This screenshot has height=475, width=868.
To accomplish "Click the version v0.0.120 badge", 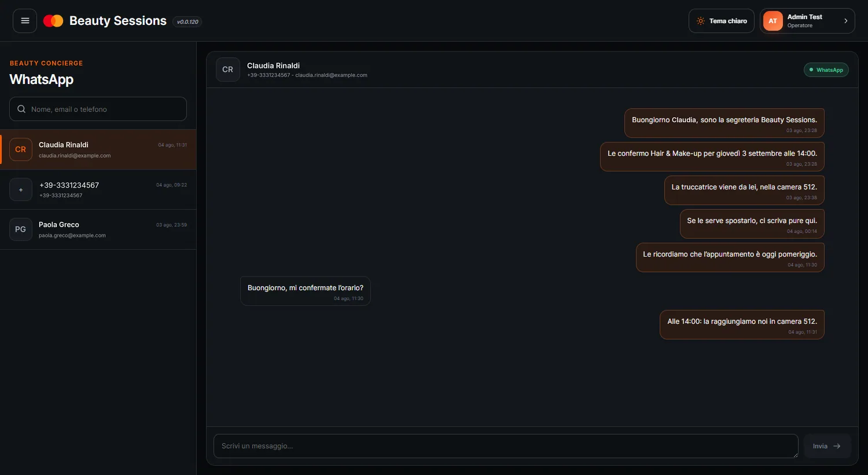I will pos(187,22).
